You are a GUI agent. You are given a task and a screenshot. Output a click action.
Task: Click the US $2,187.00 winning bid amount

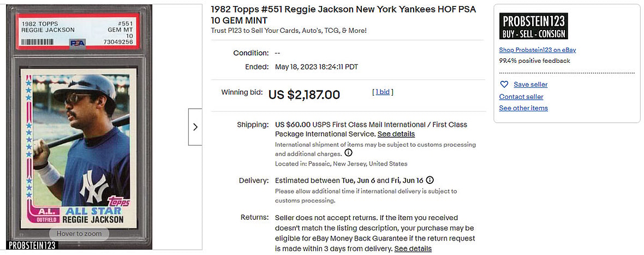click(304, 95)
